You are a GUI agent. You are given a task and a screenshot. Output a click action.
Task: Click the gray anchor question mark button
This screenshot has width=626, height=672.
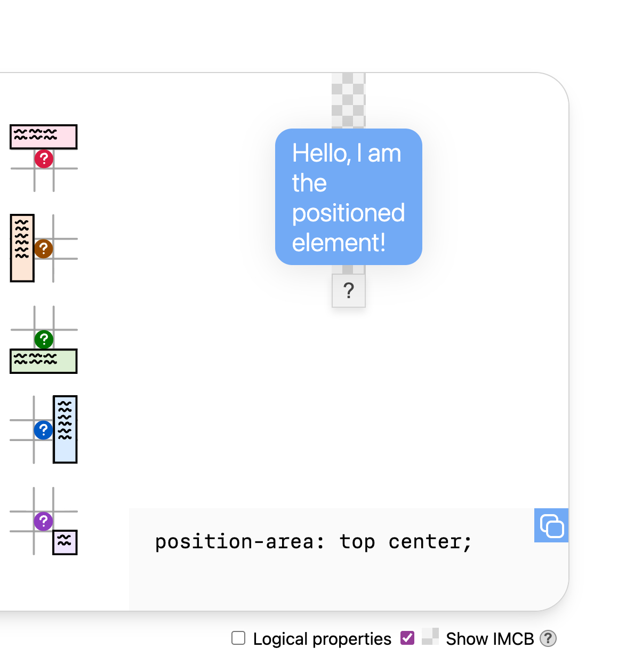(349, 291)
